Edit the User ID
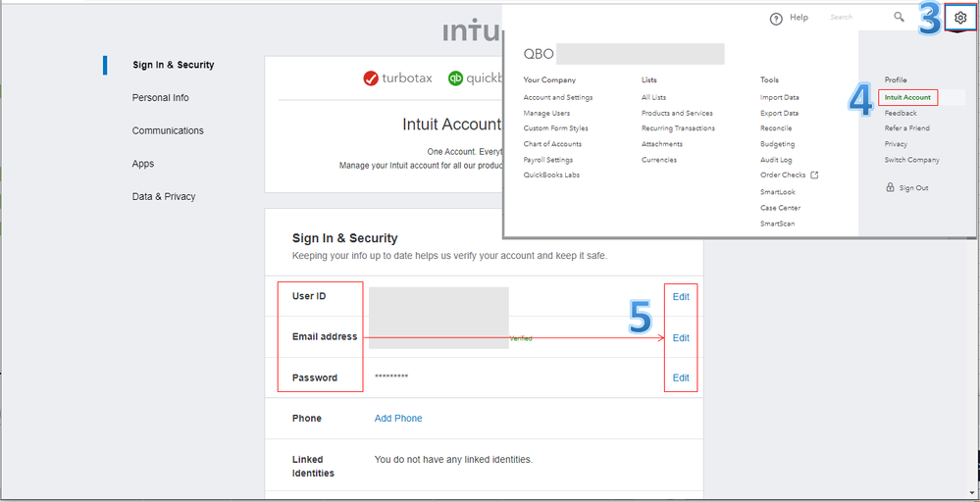 [x=681, y=296]
